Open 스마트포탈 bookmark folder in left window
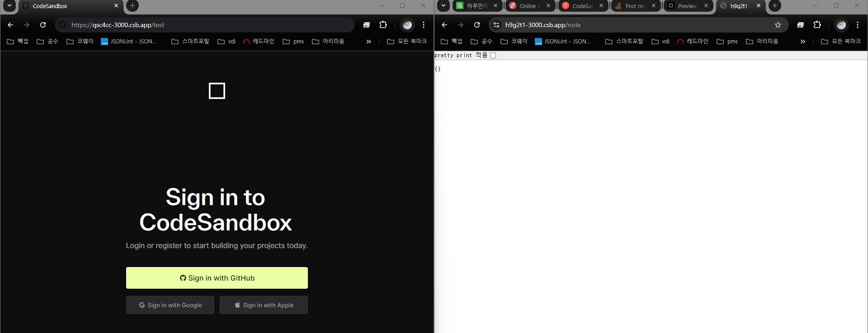Image resolution: width=868 pixels, height=333 pixels. (x=190, y=41)
